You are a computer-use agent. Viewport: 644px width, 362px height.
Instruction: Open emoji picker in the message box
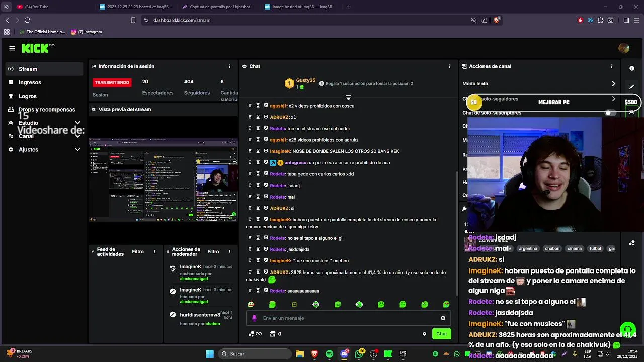click(x=443, y=318)
